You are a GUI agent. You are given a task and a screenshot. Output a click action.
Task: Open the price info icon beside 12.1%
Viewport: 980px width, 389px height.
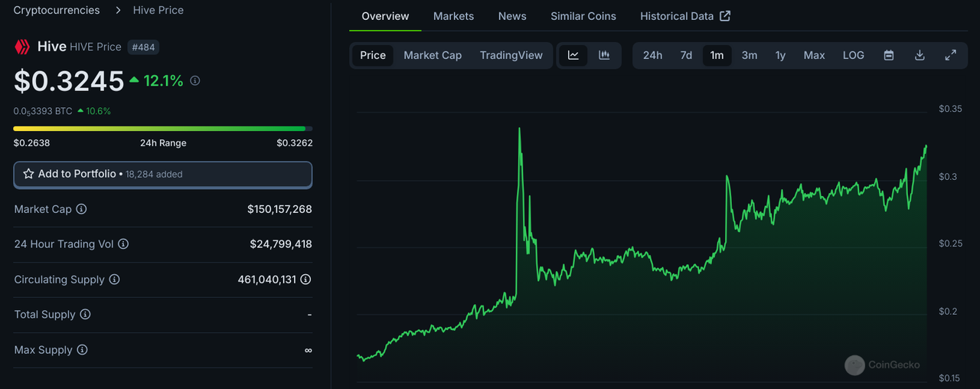pos(195,80)
